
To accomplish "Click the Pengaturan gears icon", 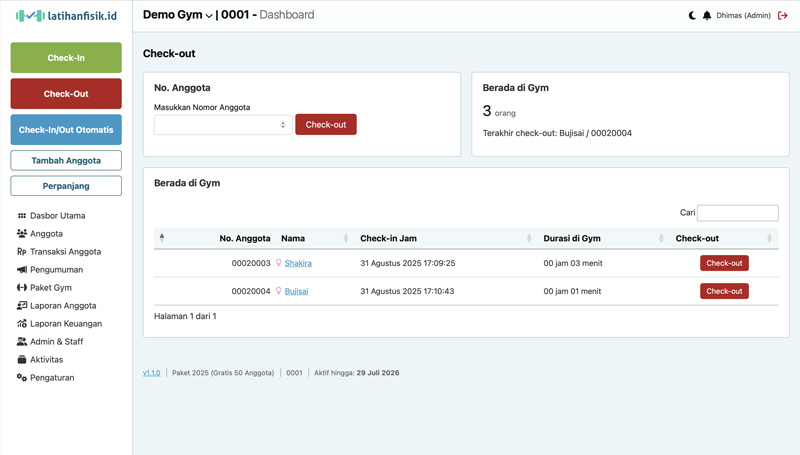I will tap(22, 378).
